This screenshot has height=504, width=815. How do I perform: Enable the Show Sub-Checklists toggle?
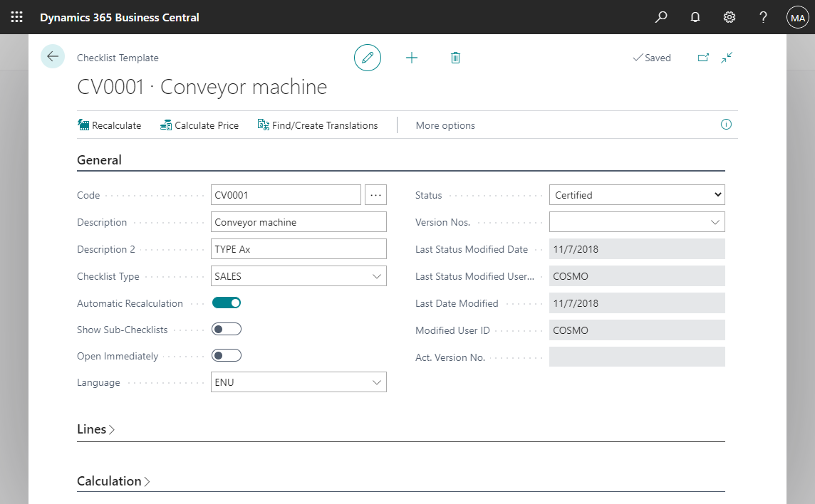227,329
